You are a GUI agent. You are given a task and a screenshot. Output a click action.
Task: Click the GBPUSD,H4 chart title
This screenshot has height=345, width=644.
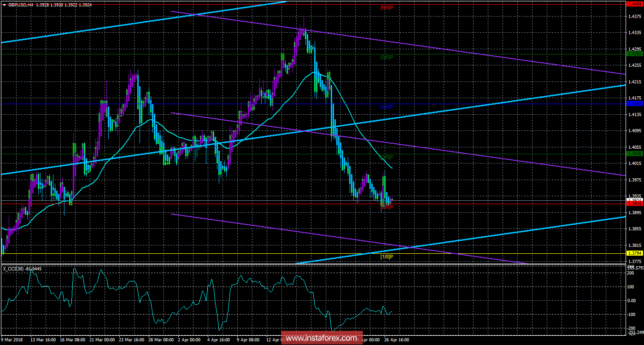point(20,4)
